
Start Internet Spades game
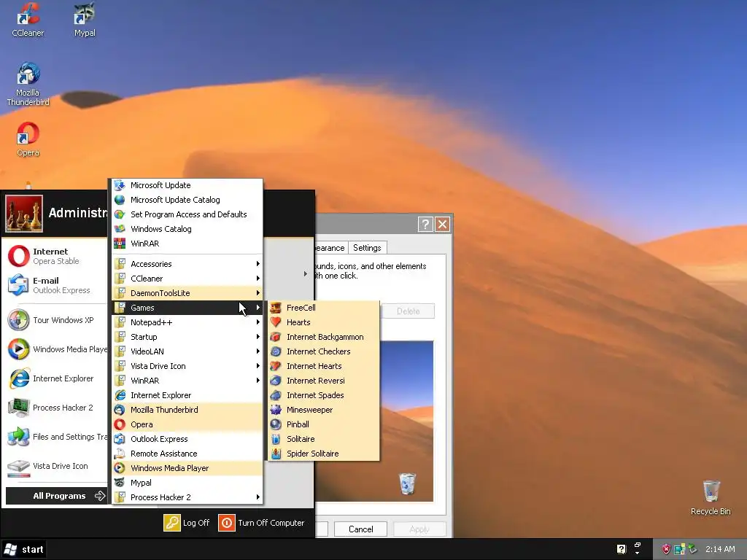coord(324,395)
